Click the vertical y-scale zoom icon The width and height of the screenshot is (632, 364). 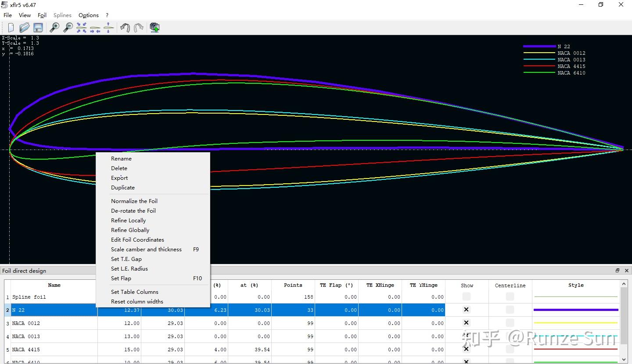(x=108, y=28)
